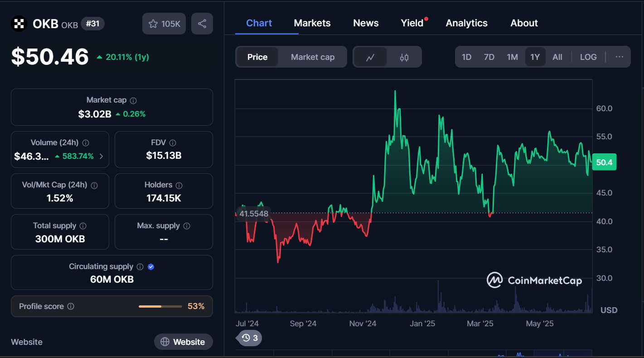
Task: Click the 583.74% volume change value
Action: pos(78,157)
